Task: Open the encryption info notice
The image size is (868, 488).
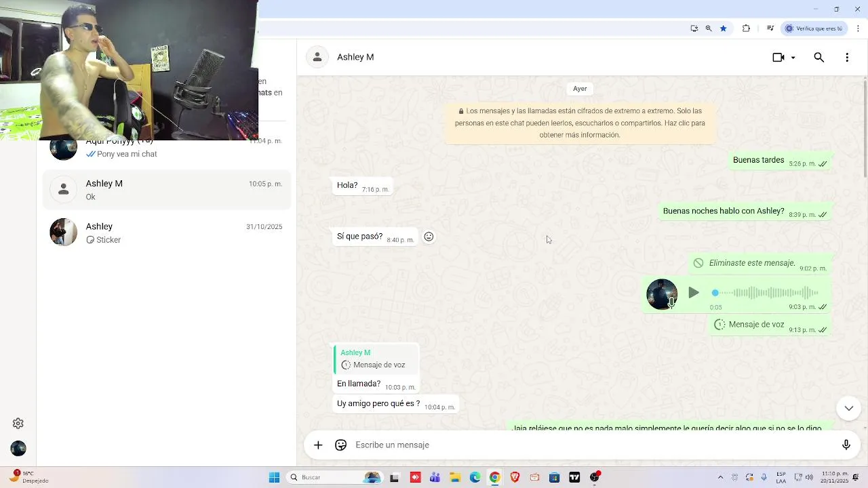Action: pos(580,123)
